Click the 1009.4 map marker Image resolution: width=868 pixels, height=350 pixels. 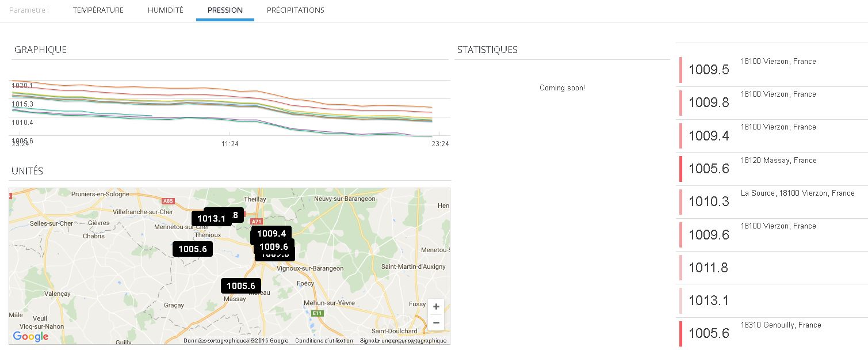coord(272,234)
